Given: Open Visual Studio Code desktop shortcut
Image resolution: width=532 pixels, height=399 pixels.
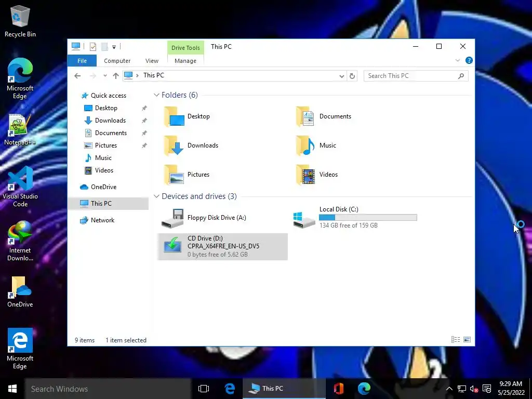Looking at the screenshot, I should [x=20, y=187].
